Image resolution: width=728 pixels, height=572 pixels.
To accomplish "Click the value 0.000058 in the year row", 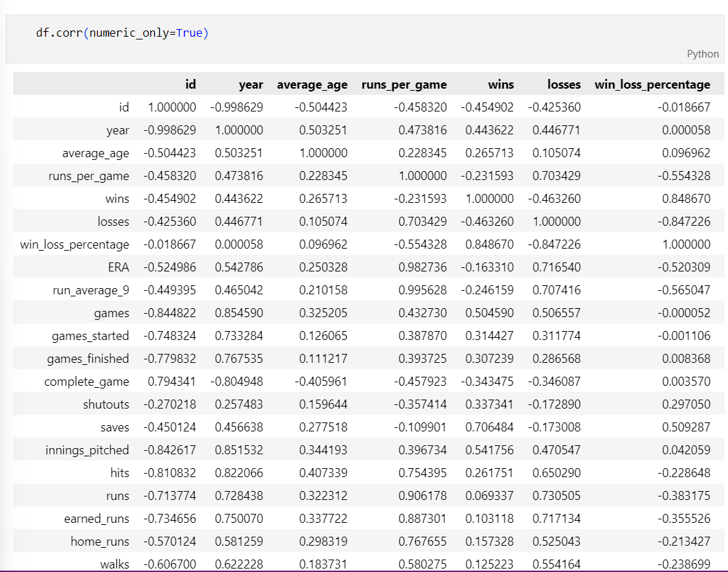I will [686, 130].
